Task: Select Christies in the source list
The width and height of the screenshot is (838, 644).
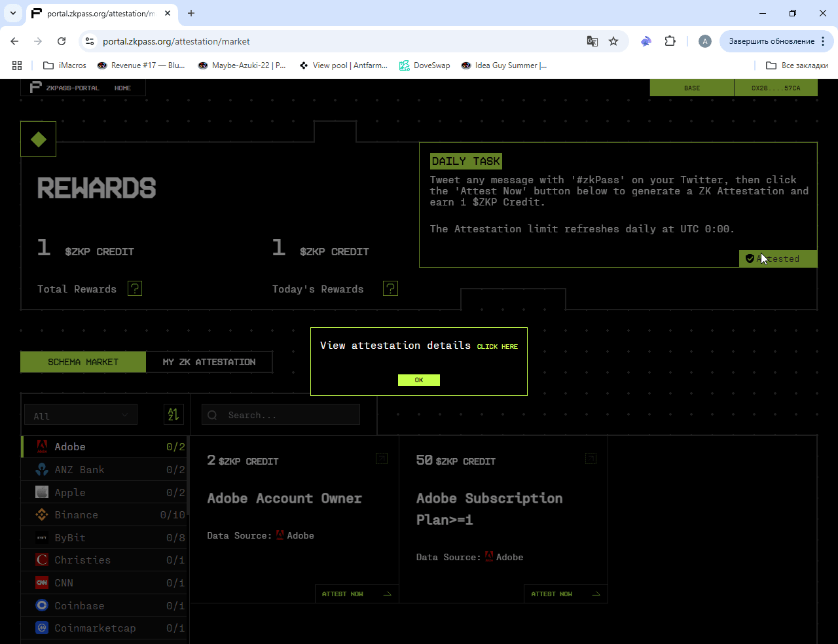Action: [x=104, y=560]
